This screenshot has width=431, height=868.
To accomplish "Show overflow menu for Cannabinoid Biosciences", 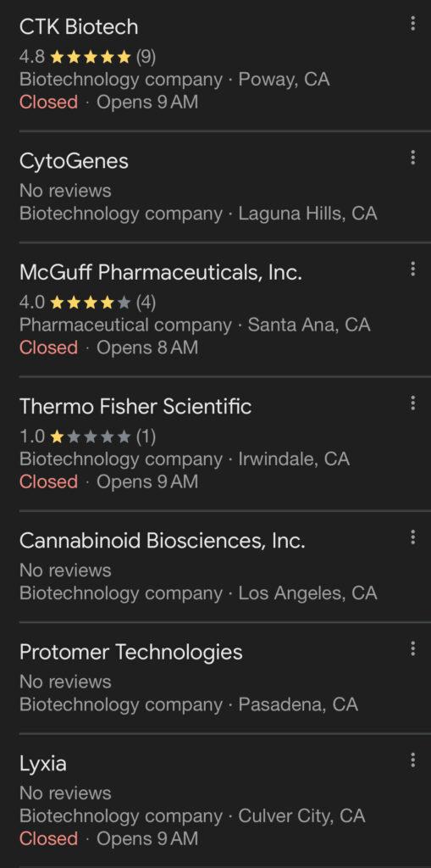I will pos(412,537).
